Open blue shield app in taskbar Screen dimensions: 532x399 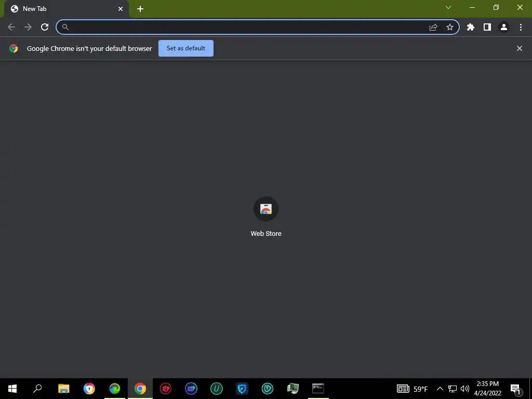pos(242,389)
